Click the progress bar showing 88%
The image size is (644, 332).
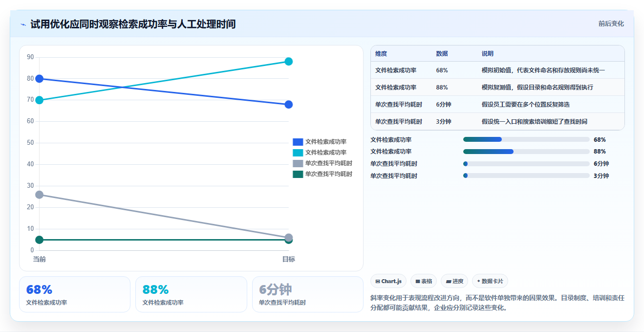(x=526, y=152)
